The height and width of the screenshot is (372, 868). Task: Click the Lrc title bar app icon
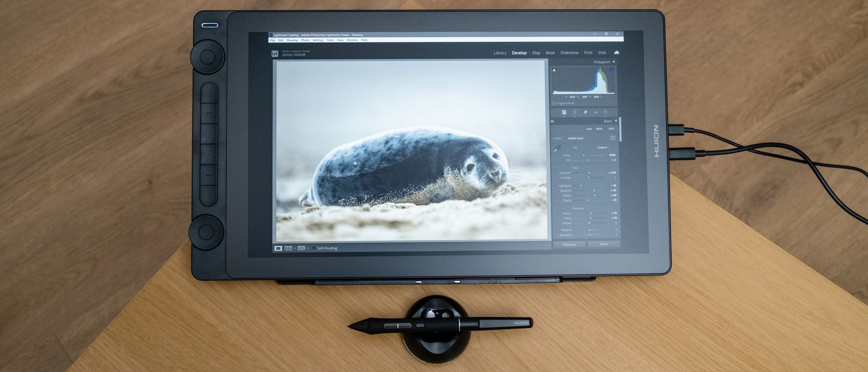271,35
